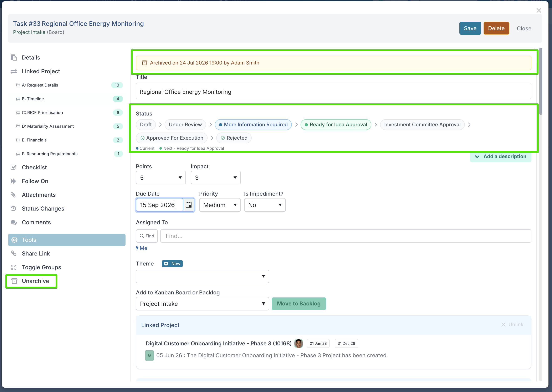
Task: Open the Due Date calendar picker icon
Action: [x=189, y=205]
